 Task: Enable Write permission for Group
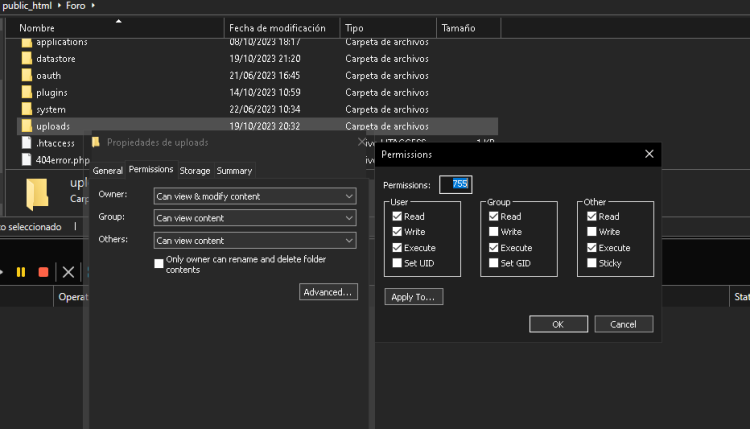point(494,232)
